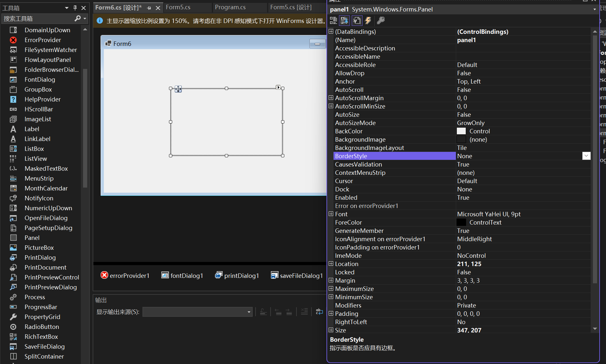The image size is (606, 364).
Task: Expand the Font property group
Action: (331, 214)
